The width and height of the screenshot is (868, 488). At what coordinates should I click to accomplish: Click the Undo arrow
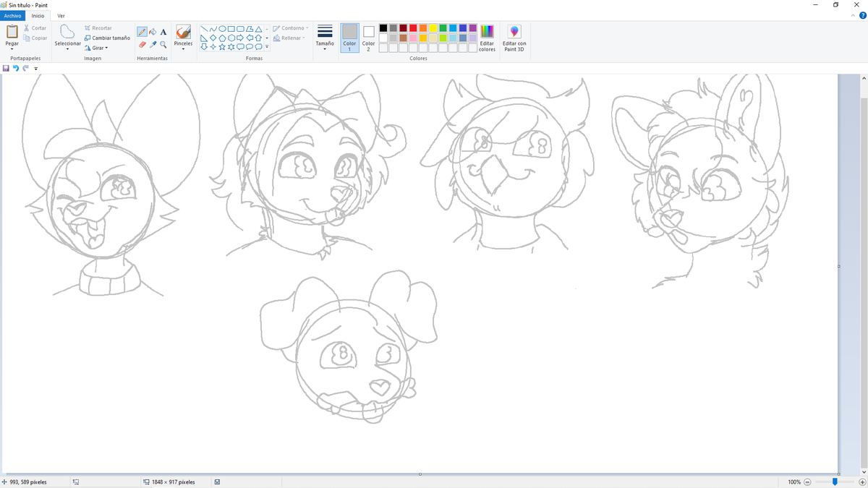point(16,68)
